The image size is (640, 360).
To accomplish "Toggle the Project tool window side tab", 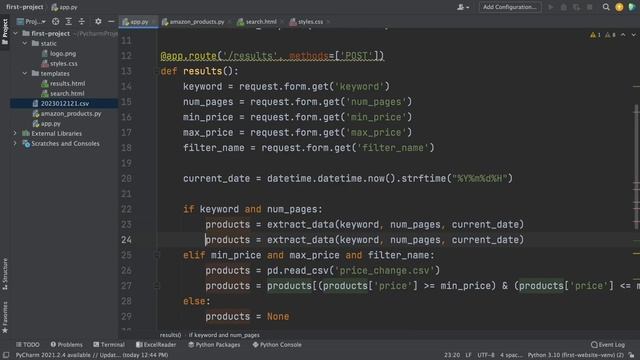I will (x=5, y=32).
